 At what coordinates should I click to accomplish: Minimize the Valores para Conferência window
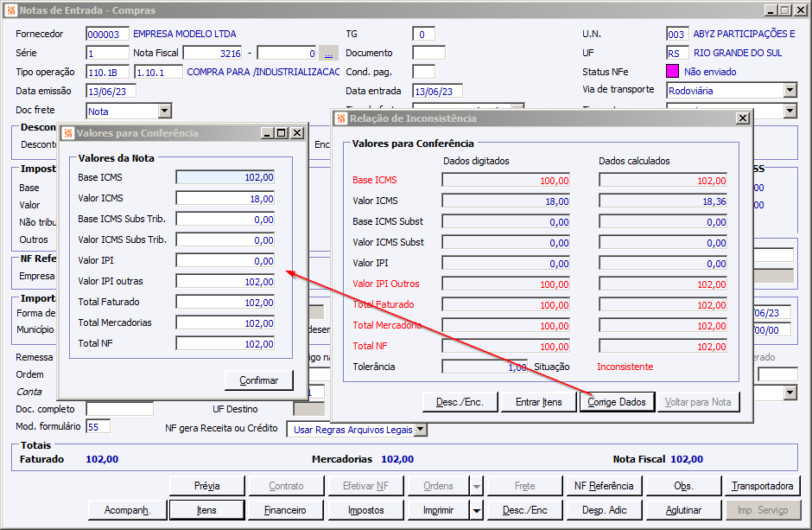pyautogui.click(x=267, y=133)
